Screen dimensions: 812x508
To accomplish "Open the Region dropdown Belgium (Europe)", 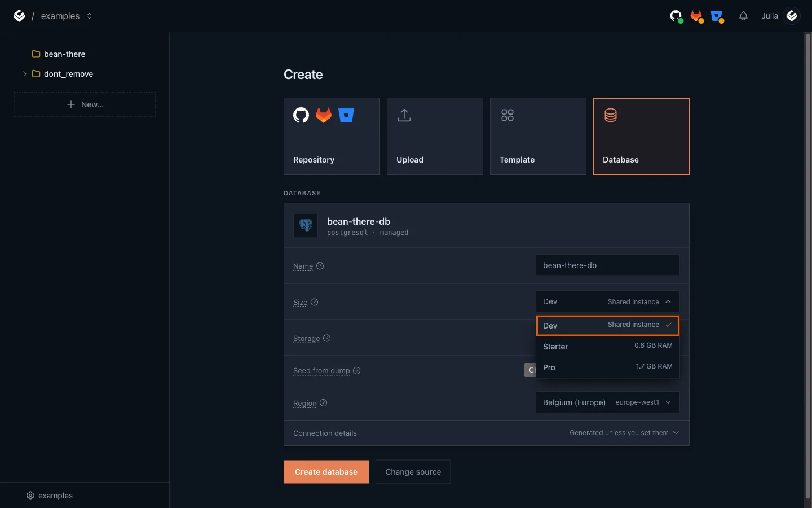I will tap(607, 402).
